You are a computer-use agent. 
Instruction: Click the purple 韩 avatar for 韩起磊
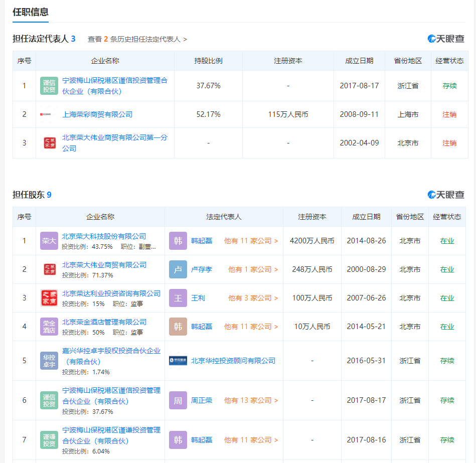click(x=178, y=240)
